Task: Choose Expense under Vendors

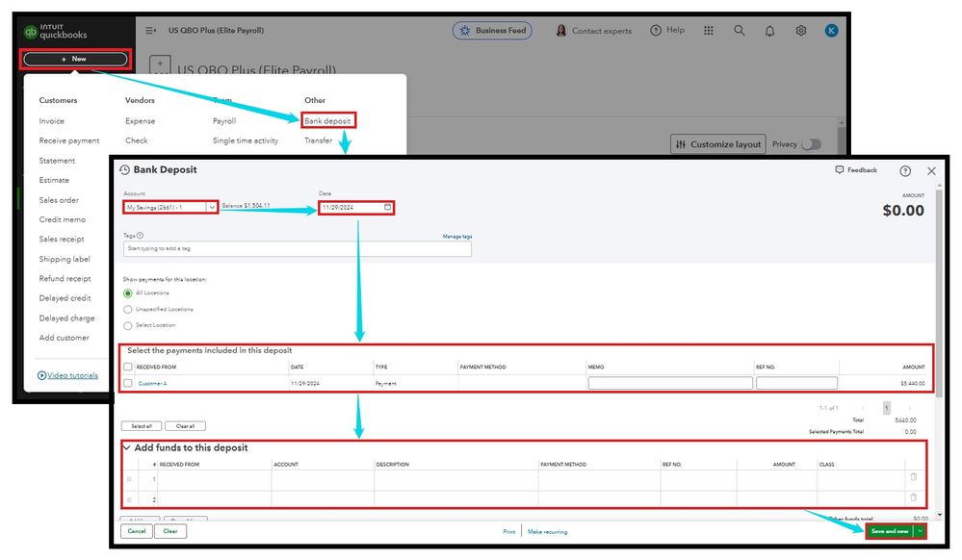Action: 140,121
